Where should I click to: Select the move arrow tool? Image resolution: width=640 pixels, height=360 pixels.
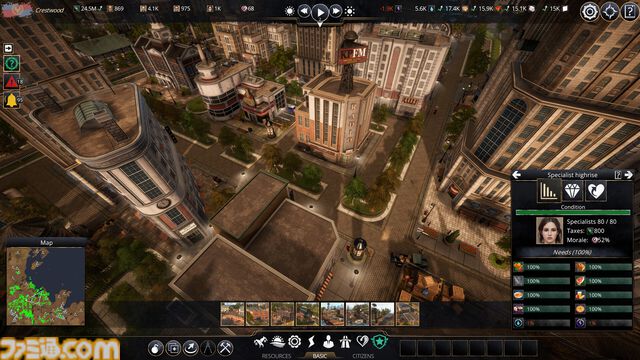click(191, 348)
